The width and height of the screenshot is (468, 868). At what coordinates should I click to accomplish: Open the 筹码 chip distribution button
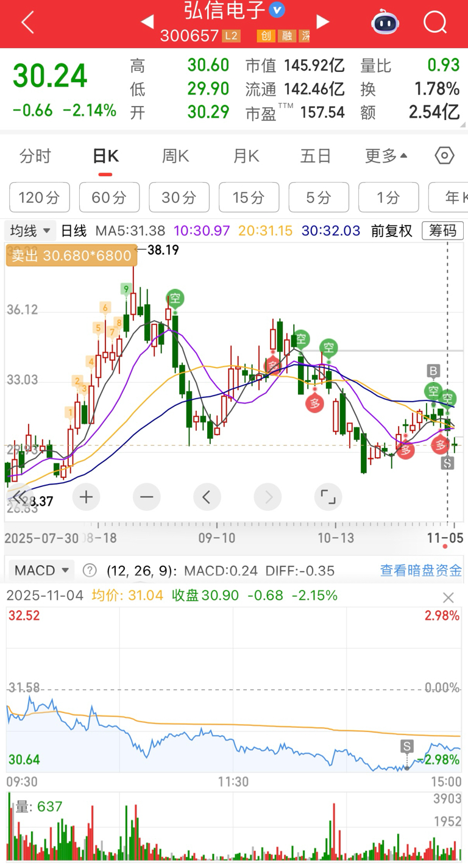click(442, 231)
